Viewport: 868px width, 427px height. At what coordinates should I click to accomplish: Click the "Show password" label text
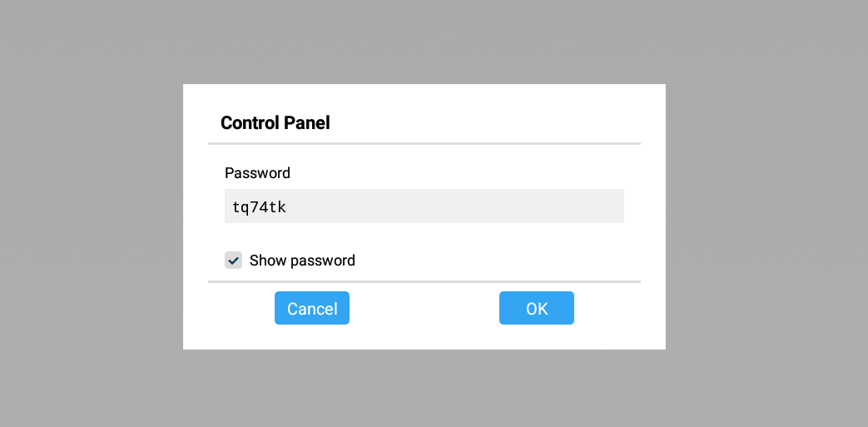click(302, 261)
